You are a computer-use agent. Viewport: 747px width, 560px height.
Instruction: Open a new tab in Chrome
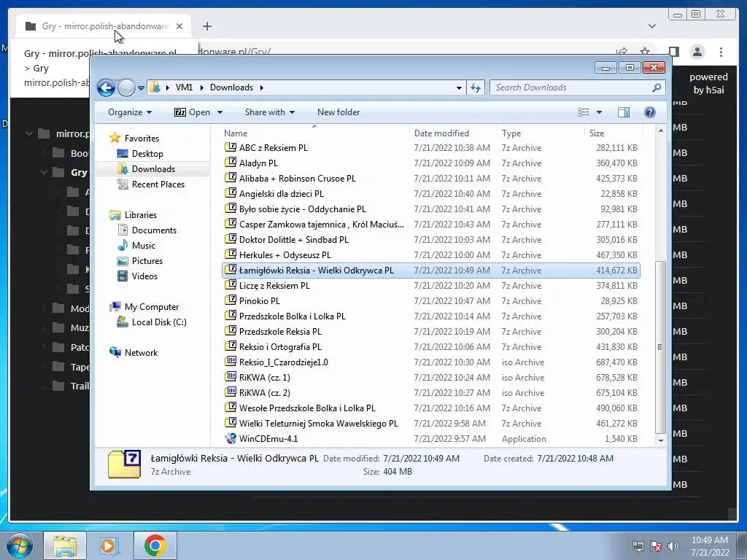[x=206, y=26]
